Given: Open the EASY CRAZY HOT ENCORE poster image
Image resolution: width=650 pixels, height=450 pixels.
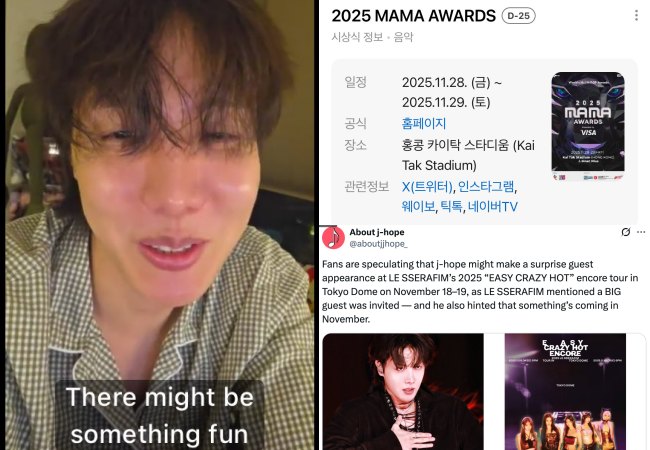Looking at the screenshot, I should 565,392.
